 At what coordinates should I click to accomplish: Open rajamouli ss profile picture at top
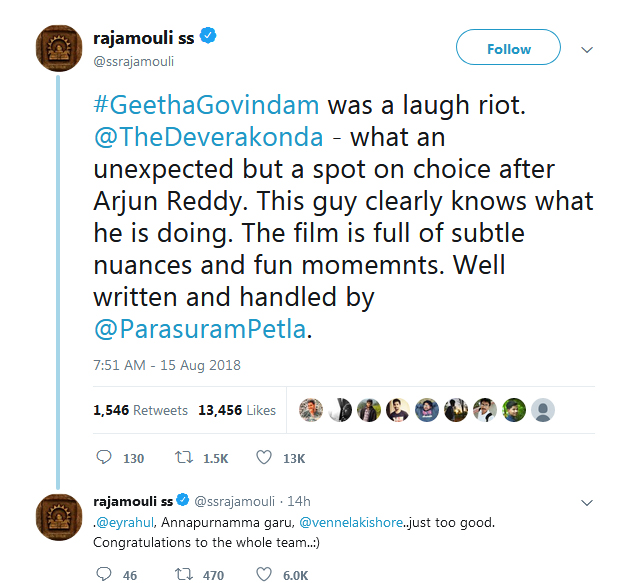coord(59,49)
